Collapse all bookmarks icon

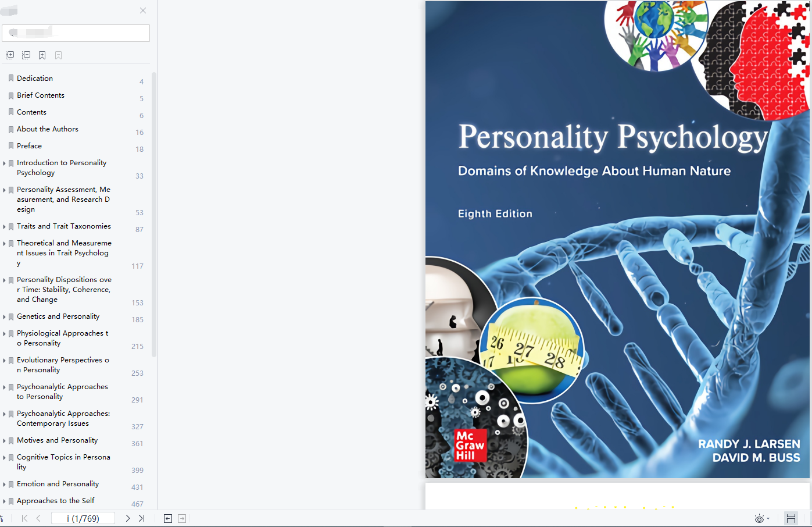pyautogui.click(x=26, y=55)
